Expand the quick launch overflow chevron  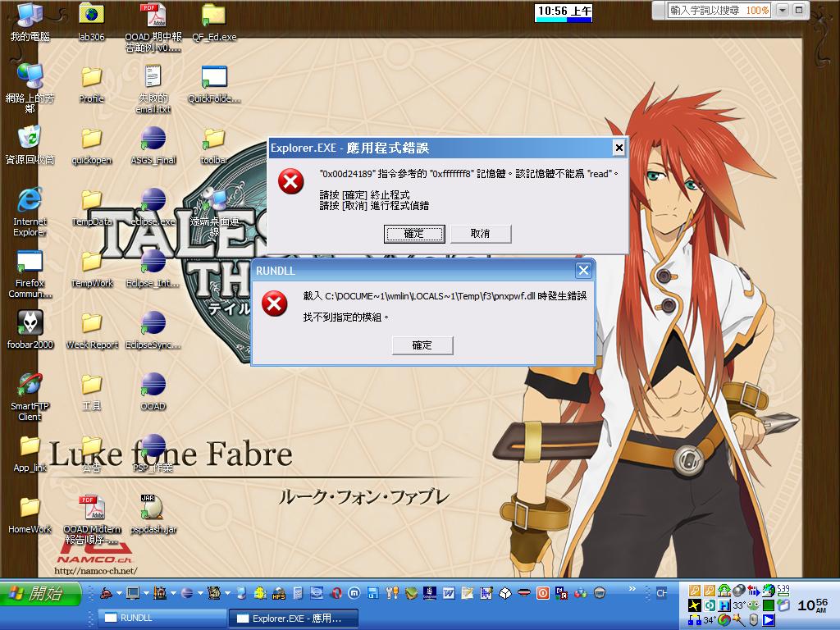[632, 589]
